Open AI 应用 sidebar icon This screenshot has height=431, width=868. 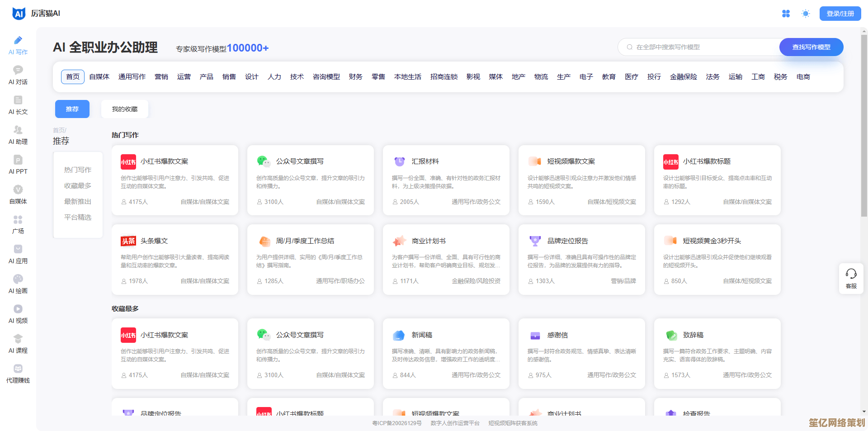click(x=18, y=249)
